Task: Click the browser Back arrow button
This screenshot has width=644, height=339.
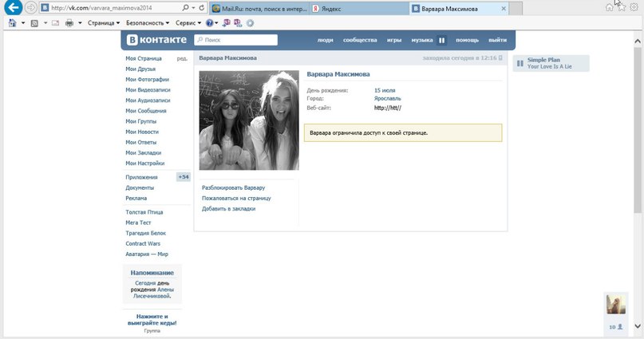Action: click(x=13, y=7)
